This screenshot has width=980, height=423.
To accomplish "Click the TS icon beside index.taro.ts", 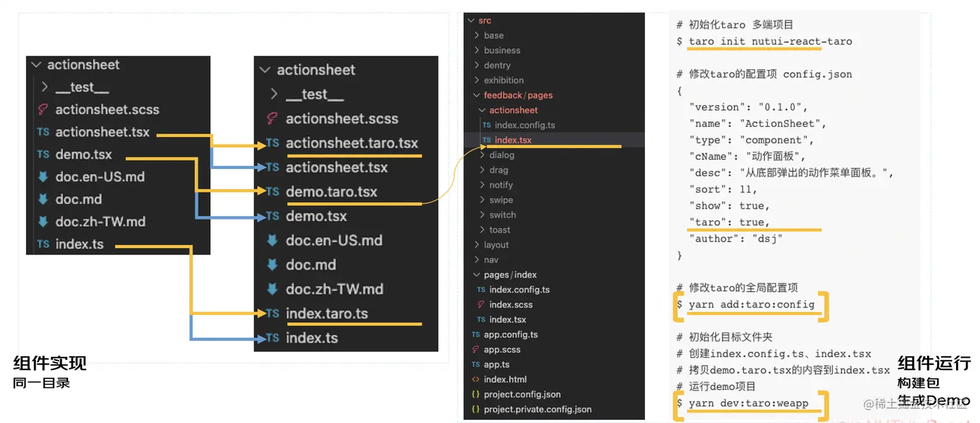I will tap(273, 314).
